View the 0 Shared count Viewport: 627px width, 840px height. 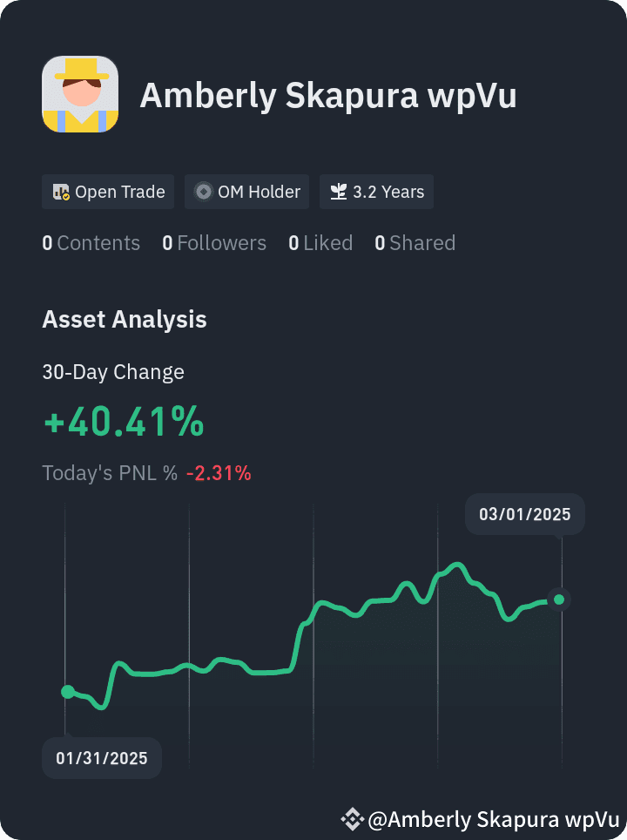(x=415, y=243)
